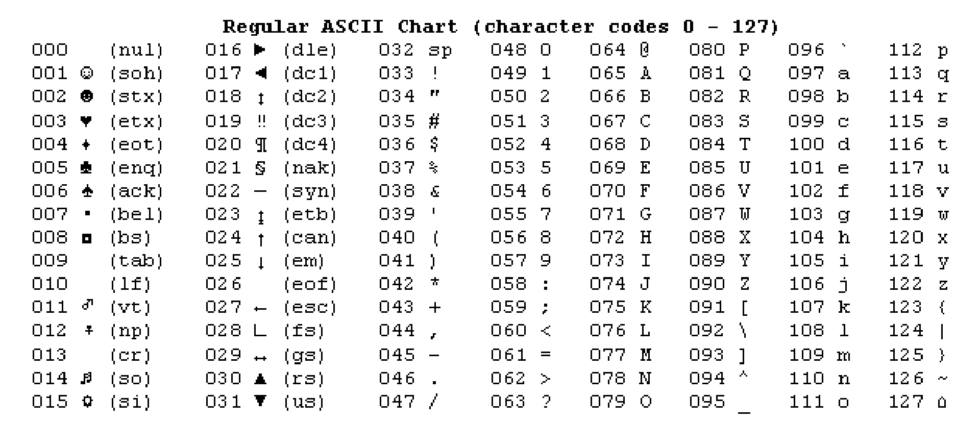Image resolution: width=980 pixels, height=423 pixels.
Task: Select the (esc) label for code 027
Action: [310, 308]
